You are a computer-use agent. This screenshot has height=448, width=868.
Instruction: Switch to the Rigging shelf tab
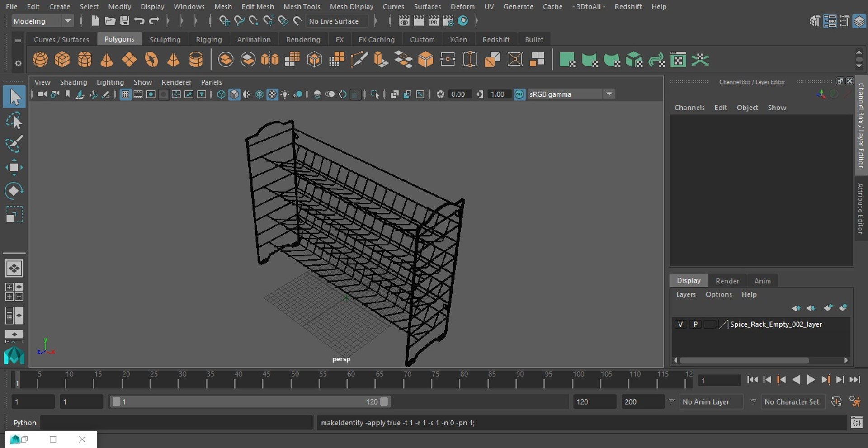(209, 39)
